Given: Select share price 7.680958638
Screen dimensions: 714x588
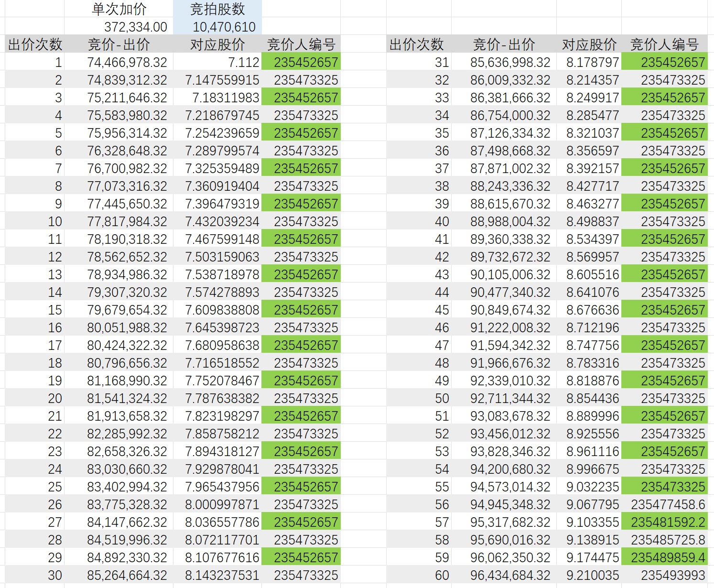Looking at the screenshot, I should (x=217, y=345).
